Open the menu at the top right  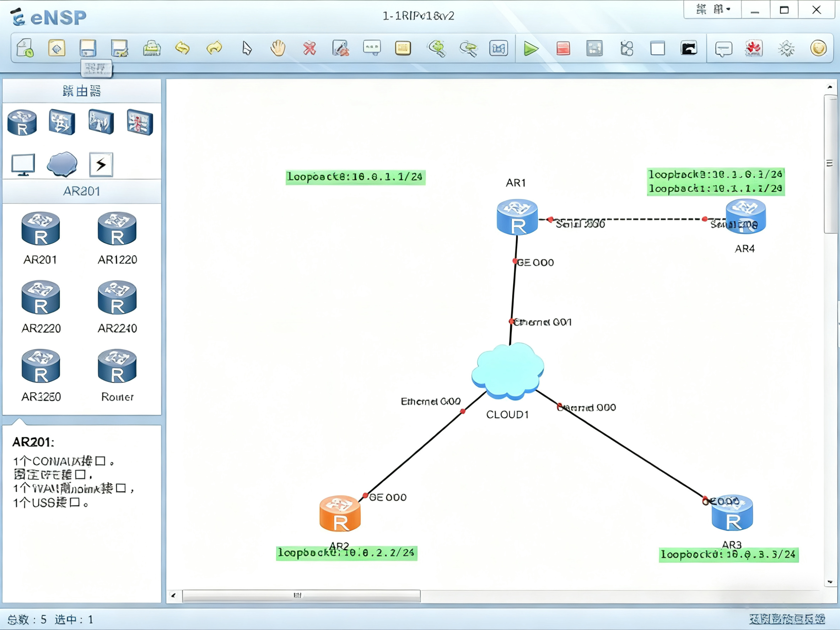click(x=713, y=9)
